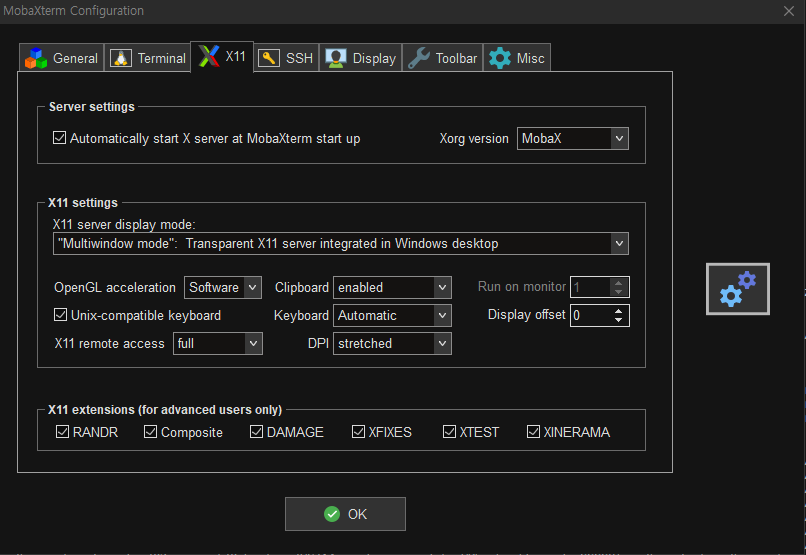Toggle the DAMAGE extension checkbox
Viewport: 806px width, 555px height.
coord(257,432)
